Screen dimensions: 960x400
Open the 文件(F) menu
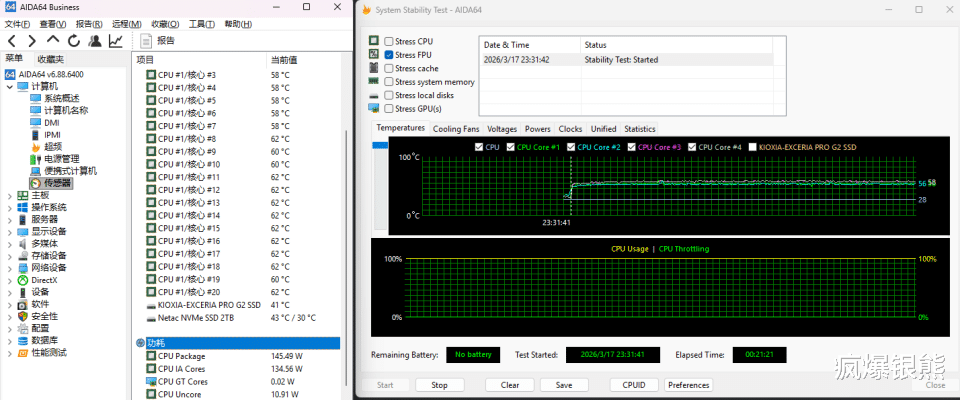(x=18, y=24)
